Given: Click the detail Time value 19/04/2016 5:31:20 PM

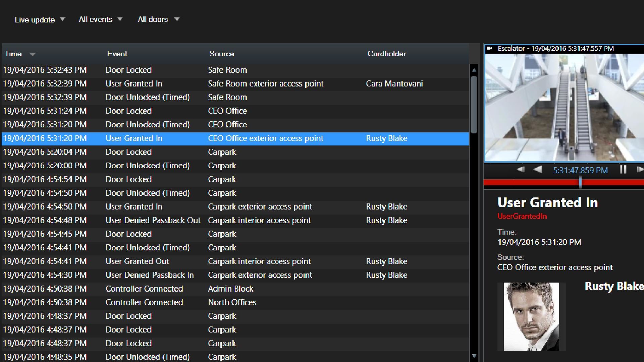Looking at the screenshot, I should 539,242.
